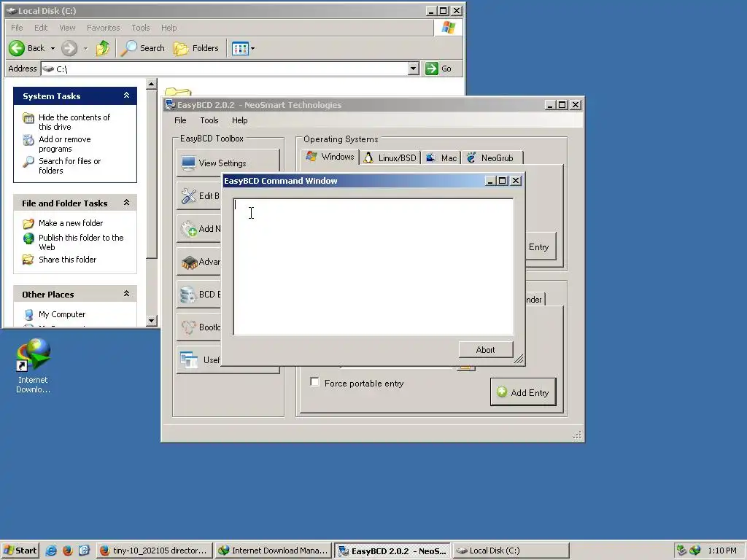Click the BCD Backup database icon
Image resolution: width=747 pixels, height=560 pixels.
point(188,295)
